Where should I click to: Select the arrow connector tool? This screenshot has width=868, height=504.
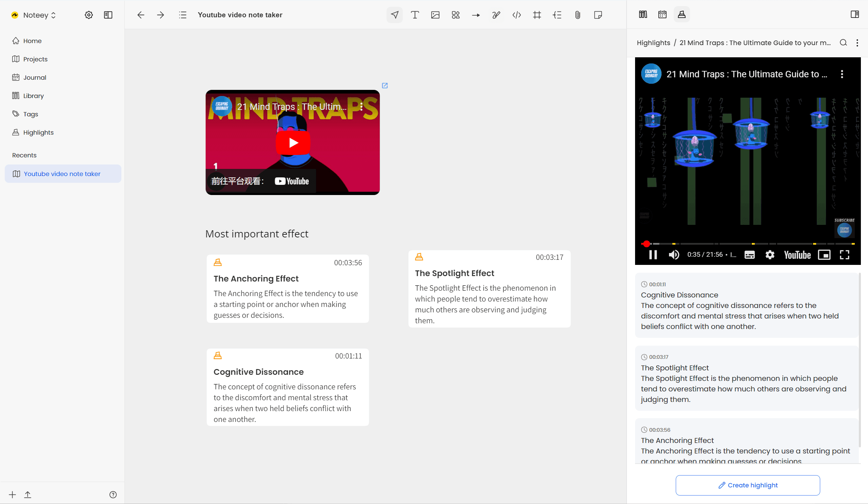(476, 15)
